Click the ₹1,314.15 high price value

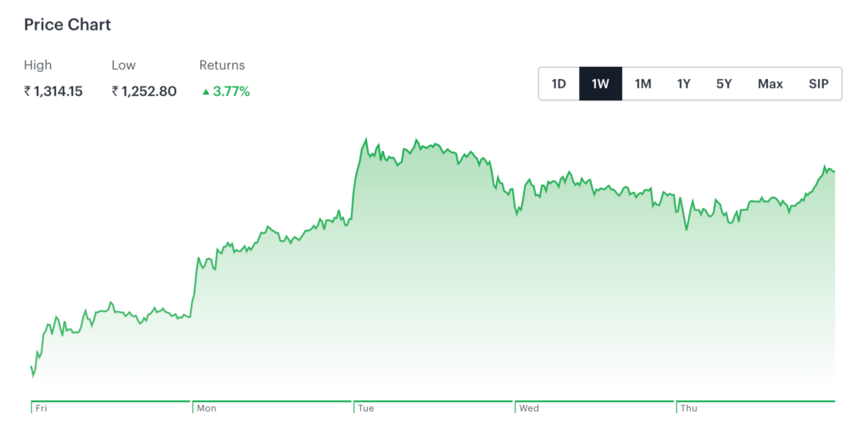pos(53,92)
